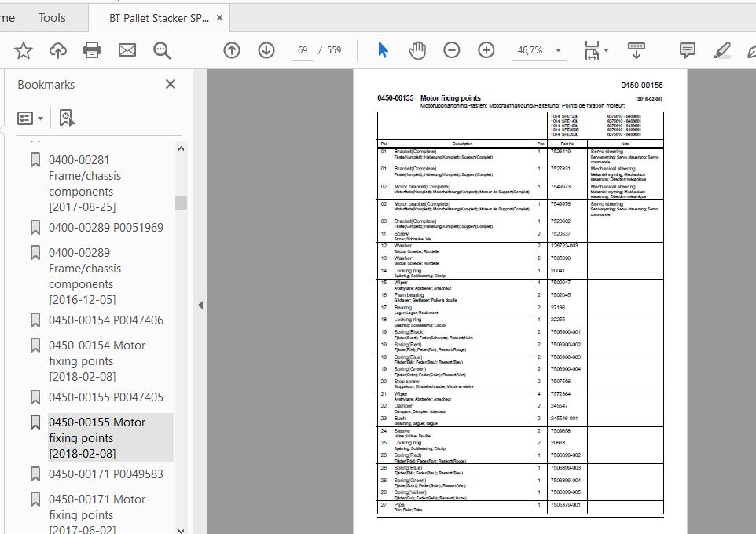Go to previous page with up arrow

coord(232,50)
